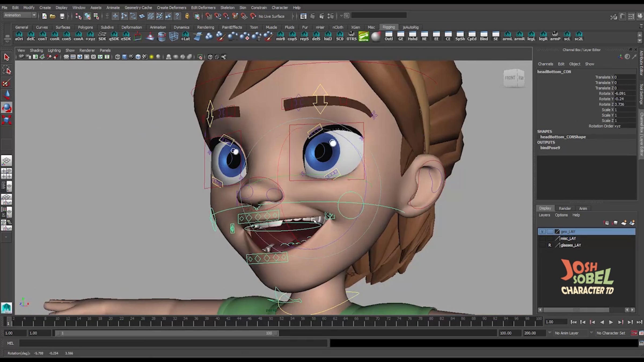
Task: Switch to the Render layer tab
Action: [x=565, y=208]
